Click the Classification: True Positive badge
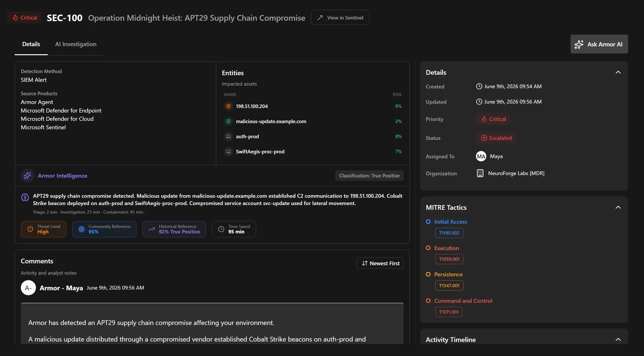 369,176
